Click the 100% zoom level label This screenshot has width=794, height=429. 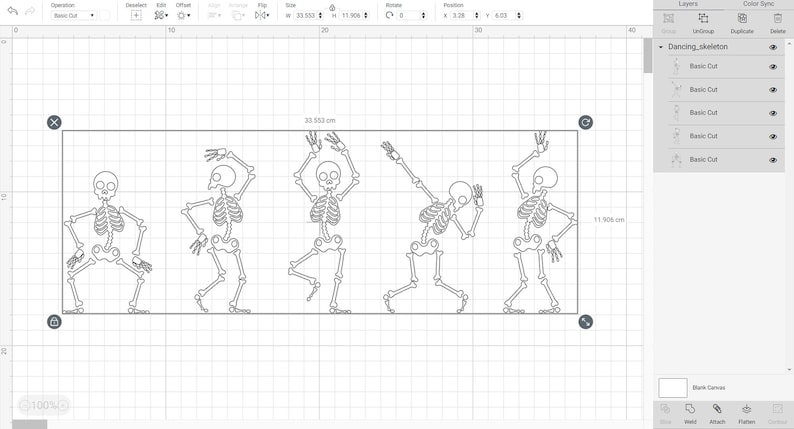[44, 405]
